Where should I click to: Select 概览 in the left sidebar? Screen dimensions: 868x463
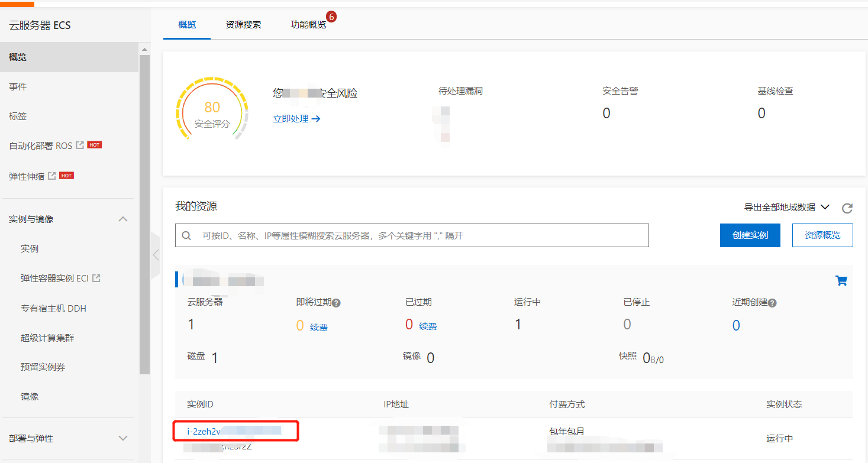[69, 57]
